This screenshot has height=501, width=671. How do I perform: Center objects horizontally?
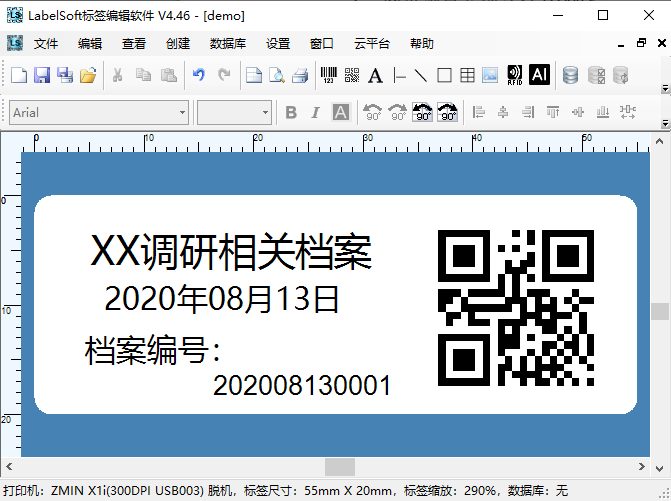point(503,113)
